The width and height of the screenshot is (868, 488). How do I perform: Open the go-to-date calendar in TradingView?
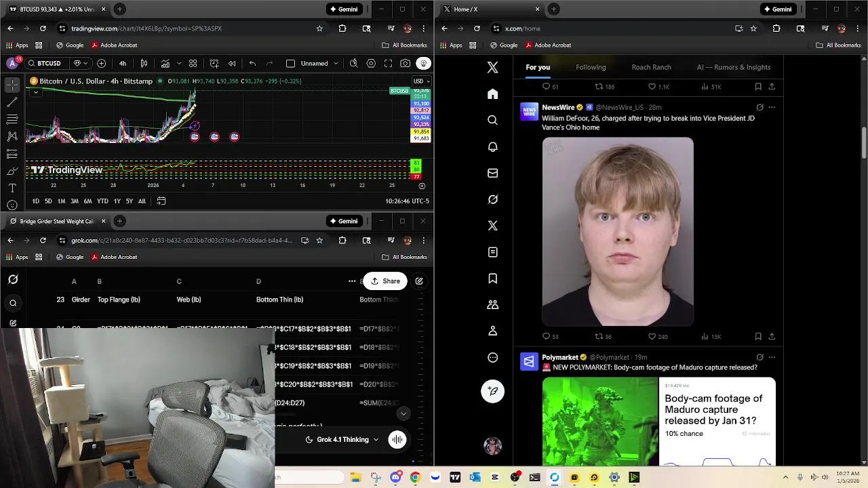(161, 201)
